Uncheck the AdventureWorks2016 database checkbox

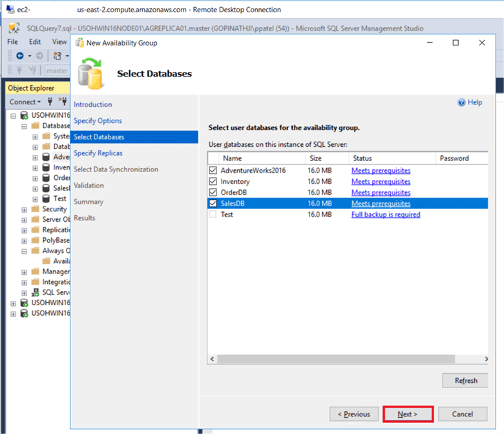click(213, 171)
